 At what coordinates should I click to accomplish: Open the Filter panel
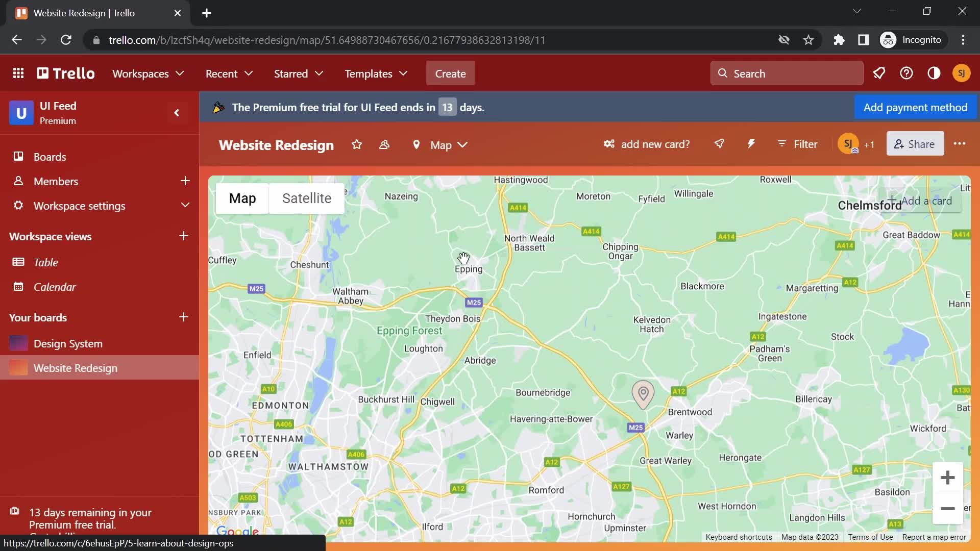click(798, 145)
